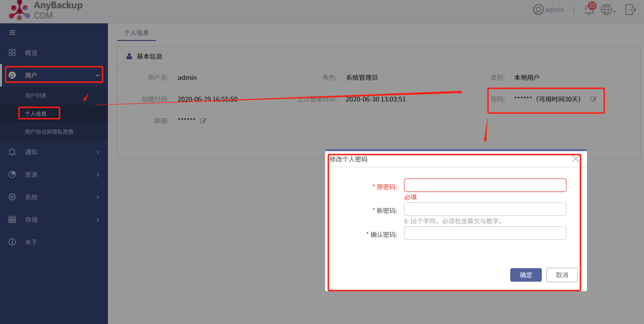Click the admin avatar icon
The height and width of the screenshot is (324, 644).
(x=538, y=10)
